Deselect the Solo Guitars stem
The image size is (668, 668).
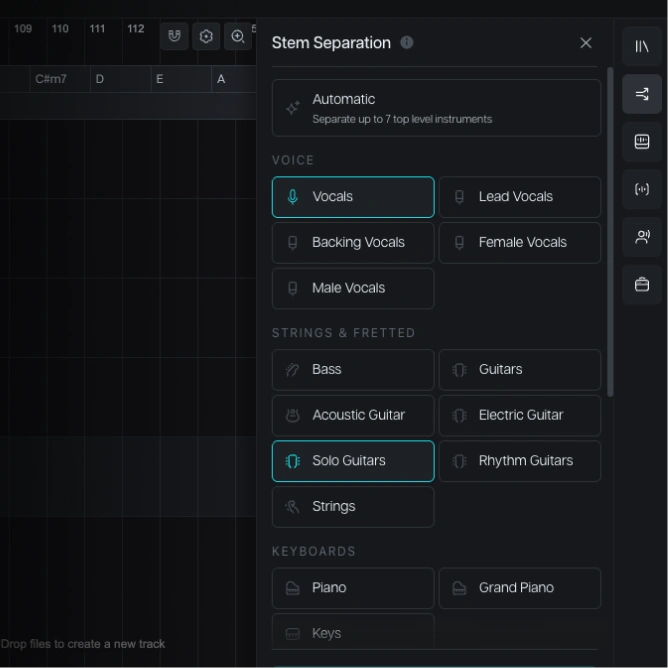353,461
